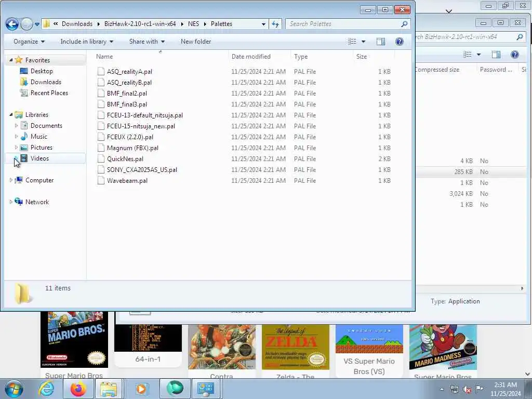This screenshot has height=399, width=532.
Task: Expand the Pictures library
Action: click(x=16, y=147)
